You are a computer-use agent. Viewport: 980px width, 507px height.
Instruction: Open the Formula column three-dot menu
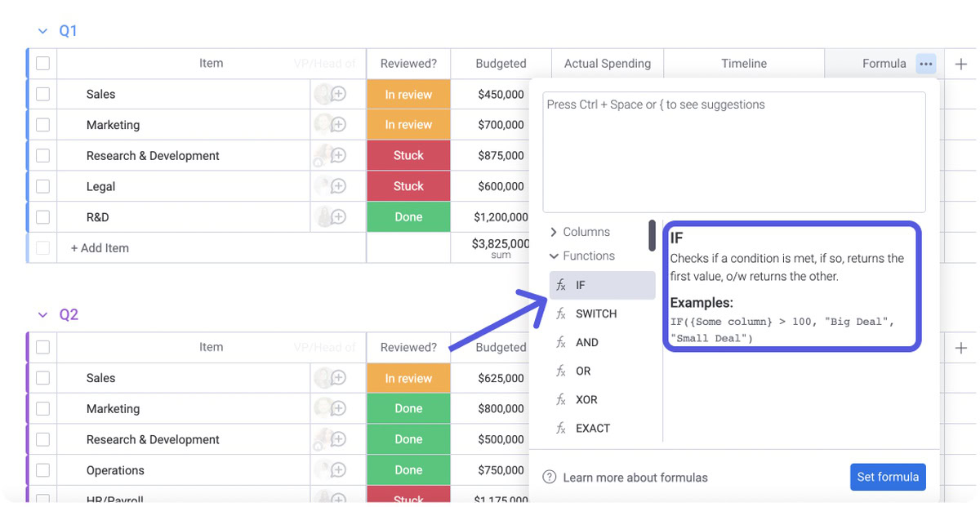click(925, 64)
